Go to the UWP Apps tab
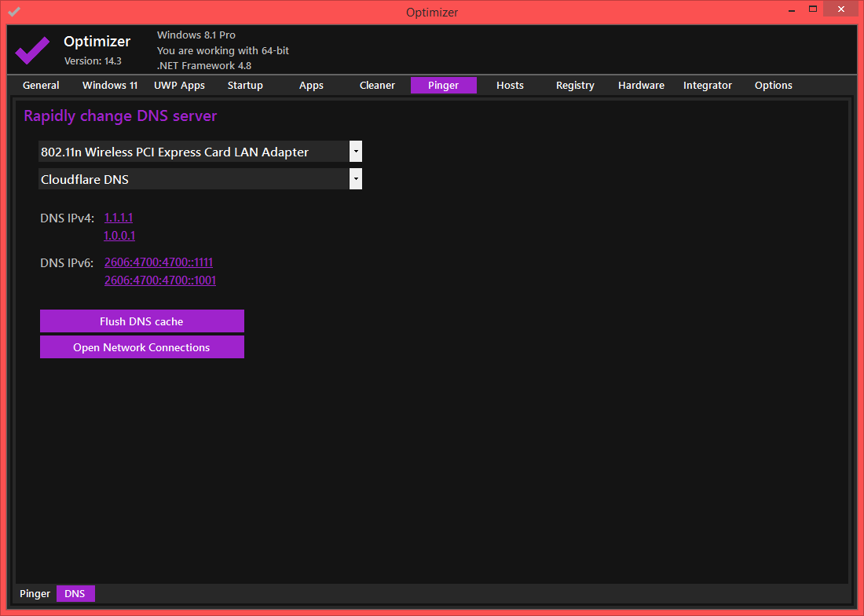The width and height of the screenshot is (864, 616). 179,86
